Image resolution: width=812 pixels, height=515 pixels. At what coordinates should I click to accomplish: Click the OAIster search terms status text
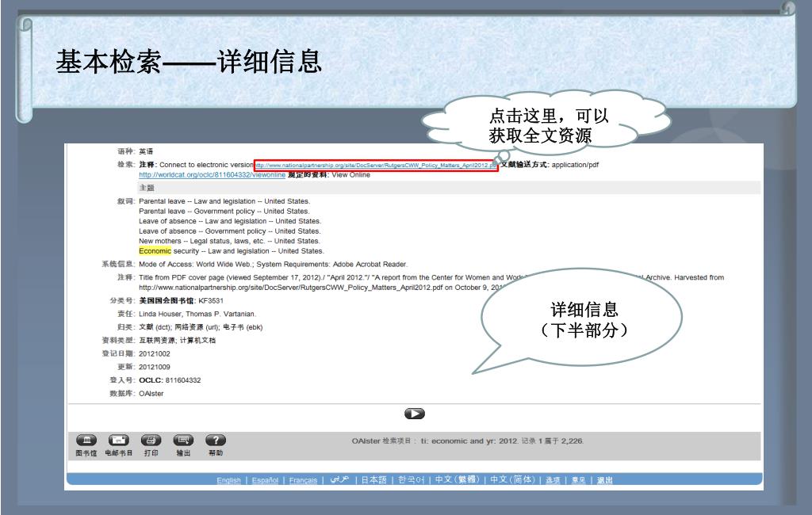(x=468, y=441)
